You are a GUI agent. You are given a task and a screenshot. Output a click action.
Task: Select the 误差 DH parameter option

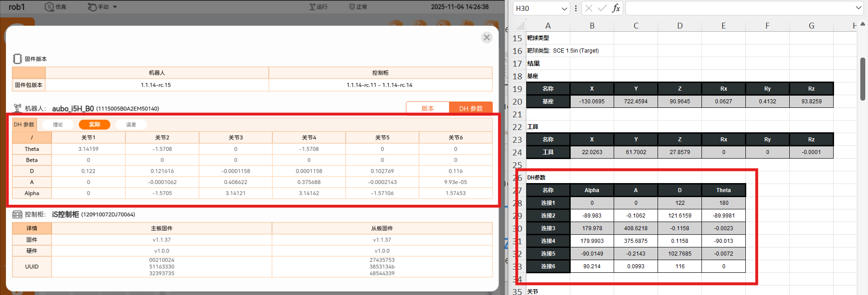131,125
